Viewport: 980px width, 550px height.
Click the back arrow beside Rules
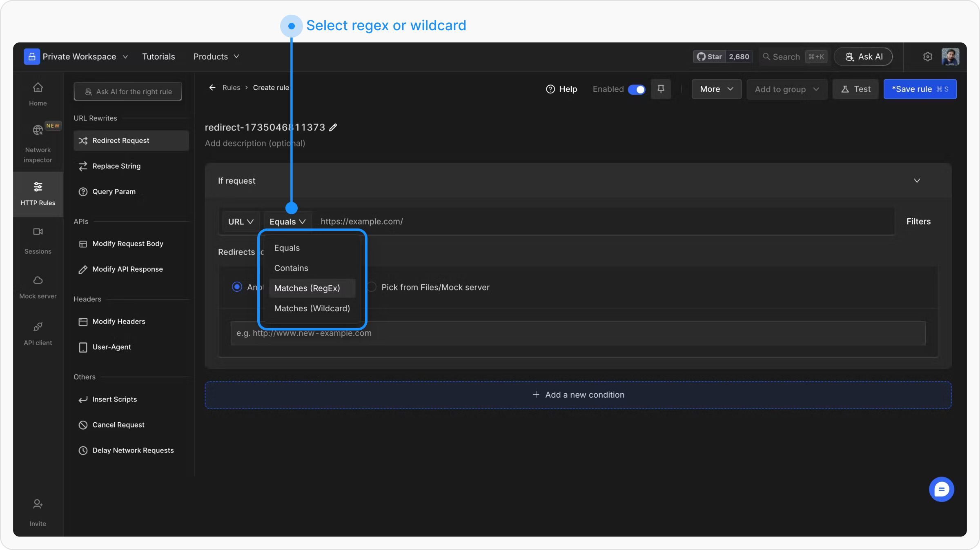pyautogui.click(x=212, y=88)
